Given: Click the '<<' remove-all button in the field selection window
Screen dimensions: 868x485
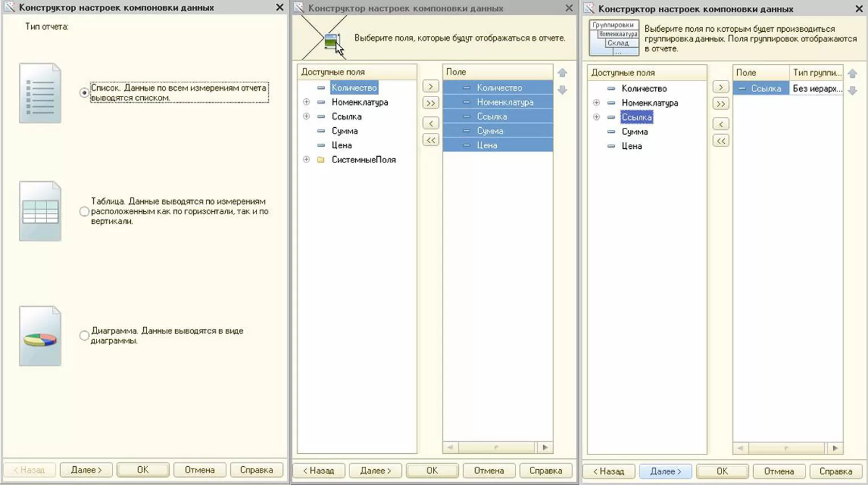Looking at the screenshot, I should point(430,140).
